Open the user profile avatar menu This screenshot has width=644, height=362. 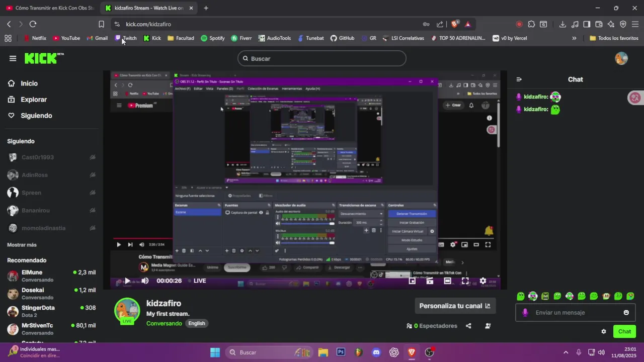[621, 58]
